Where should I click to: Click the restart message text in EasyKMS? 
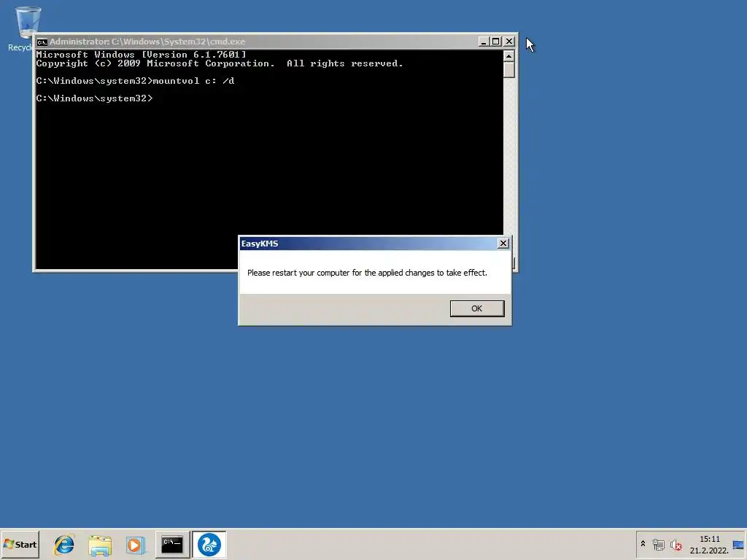(x=367, y=273)
